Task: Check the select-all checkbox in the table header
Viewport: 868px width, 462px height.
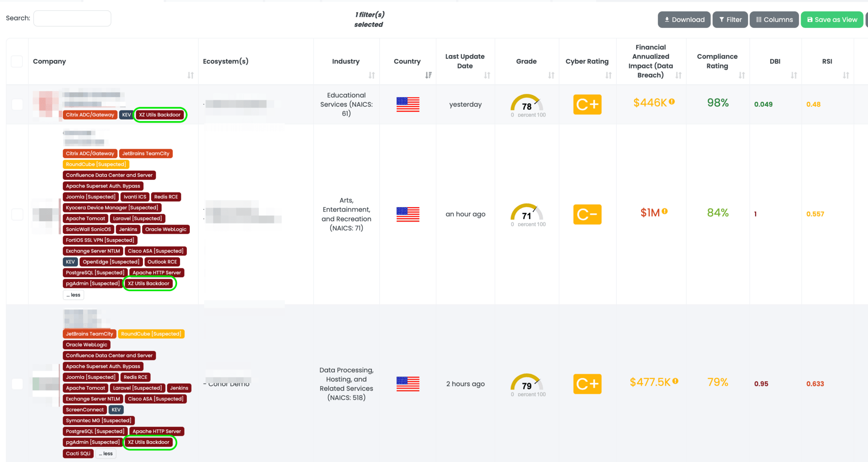Action: tap(17, 61)
